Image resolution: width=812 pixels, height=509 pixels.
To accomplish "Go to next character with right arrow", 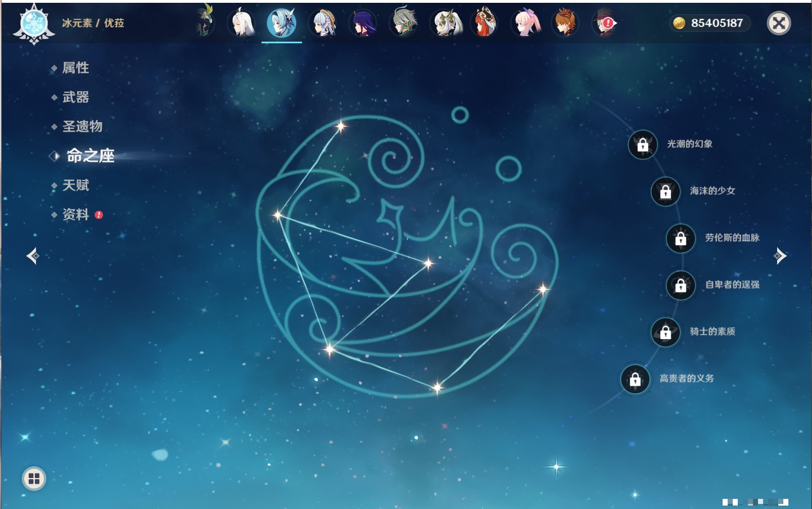I will click(780, 256).
